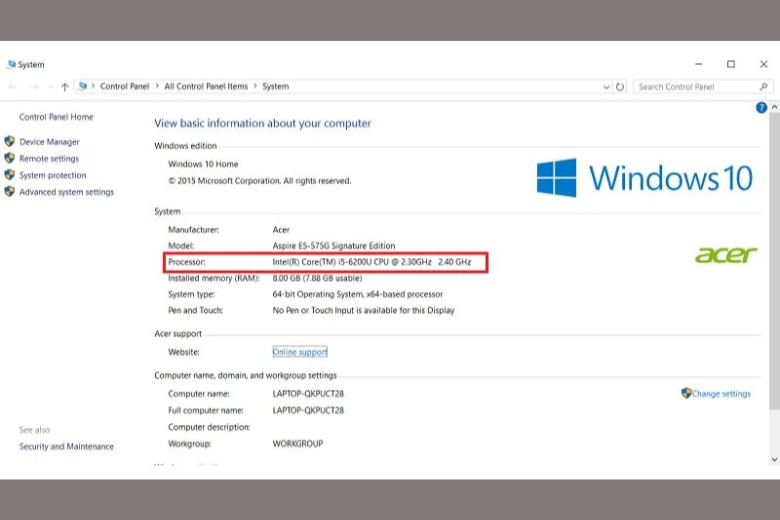This screenshot has width=780, height=520.
Task: Click LAPTOP-QKPUCT28 beside Full computer name
Action: tap(308, 411)
